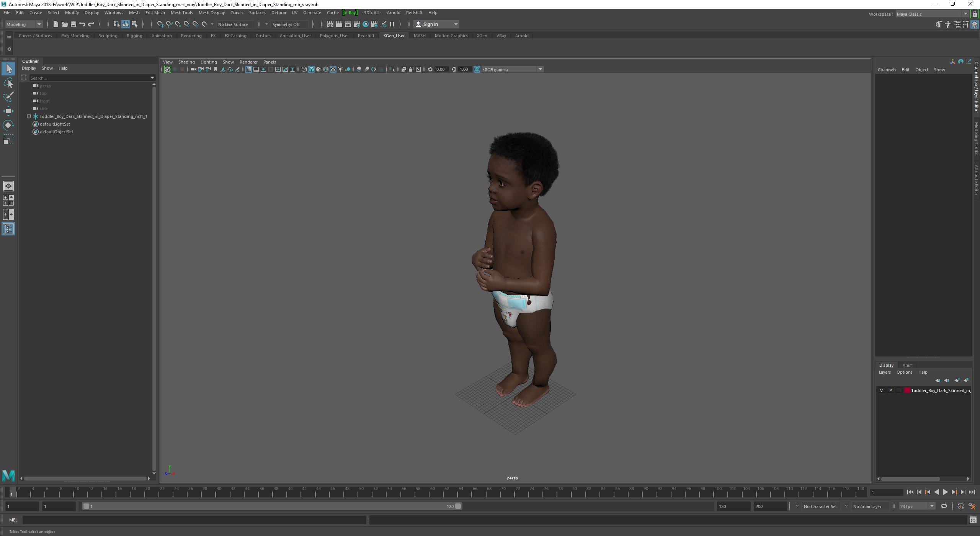Move the selected layer up
Image resolution: width=980 pixels, height=536 pixels.
(x=938, y=380)
